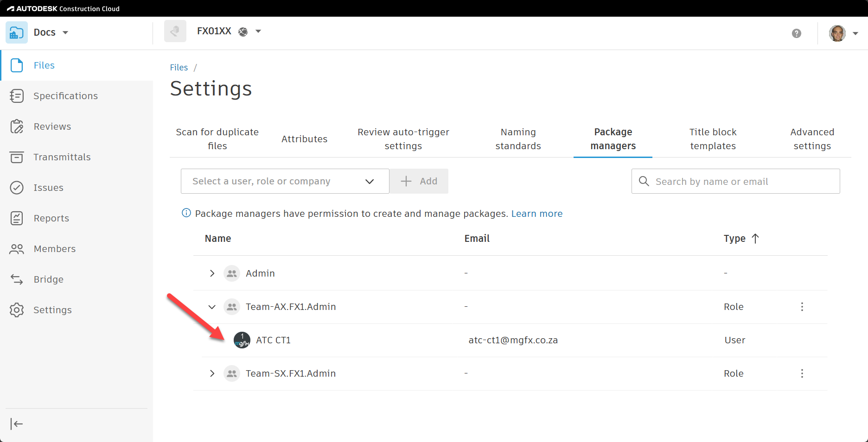
Task: Expand the Admin row chevron
Action: click(212, 273)
